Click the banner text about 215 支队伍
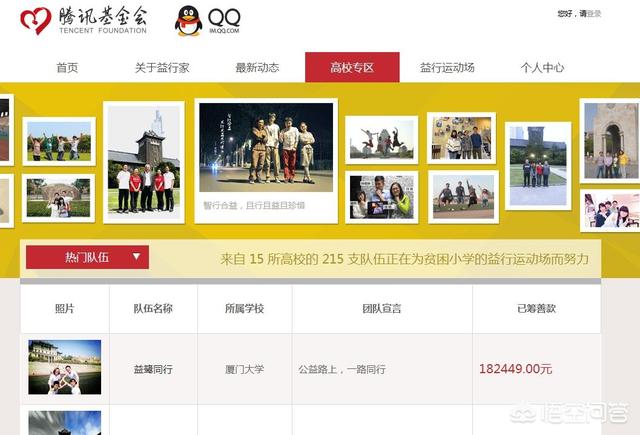The height and width of the screenshot is (435, 640). pyautogui.click(x=404, y=259)
